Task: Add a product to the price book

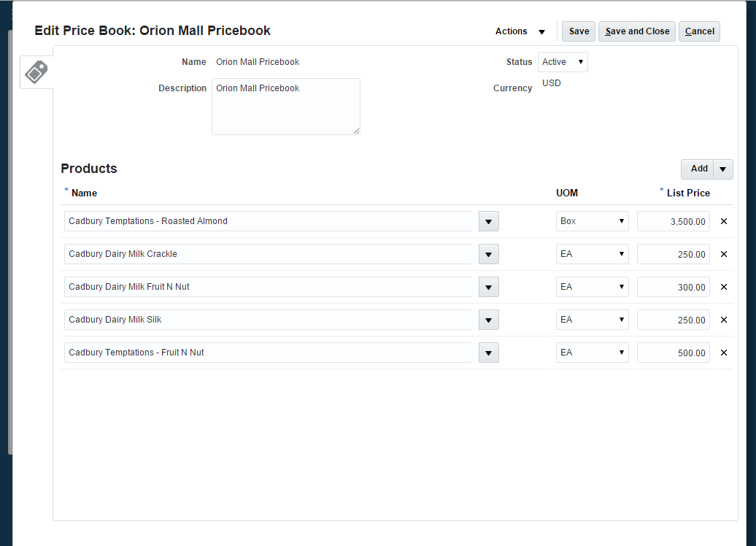Action: pyautogui.click(x=698, y=169)
